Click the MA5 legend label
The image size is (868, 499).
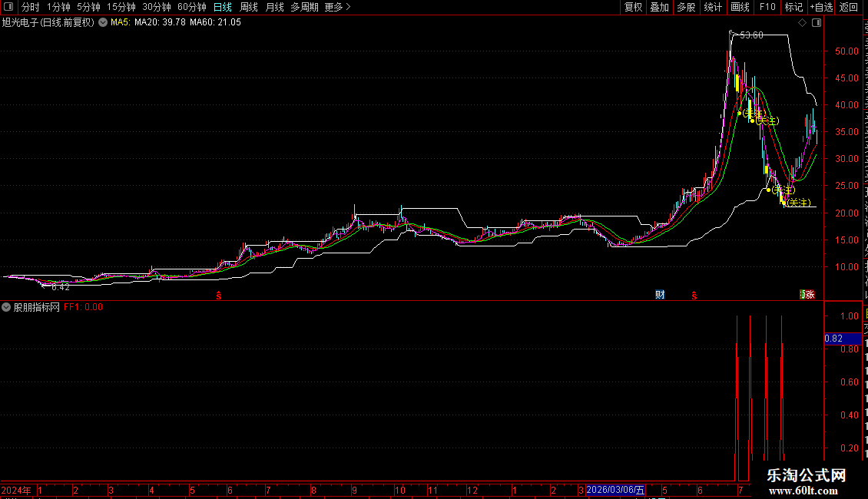(120, 22)
